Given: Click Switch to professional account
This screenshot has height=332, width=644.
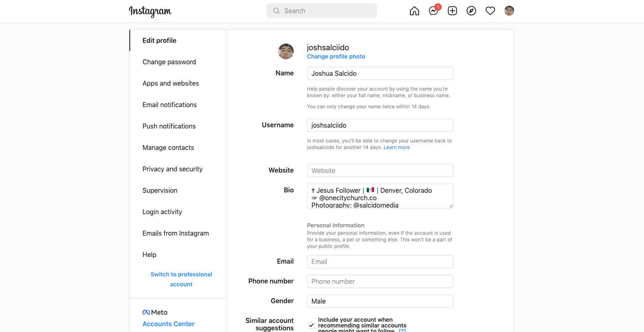Looking at the screenshot, I should click(181, 279).
